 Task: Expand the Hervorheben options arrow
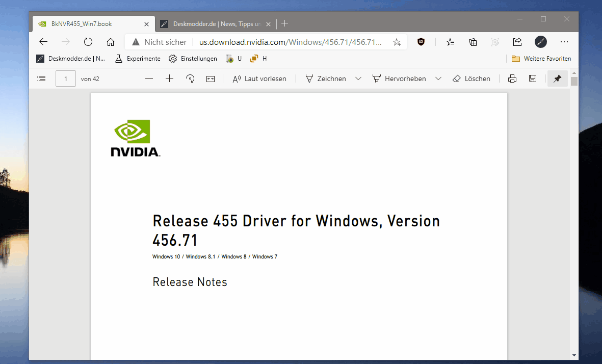[x=438, y=79]
